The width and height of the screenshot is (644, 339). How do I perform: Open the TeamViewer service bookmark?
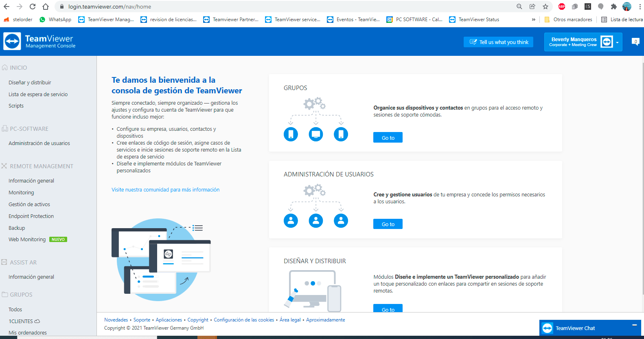293,20
